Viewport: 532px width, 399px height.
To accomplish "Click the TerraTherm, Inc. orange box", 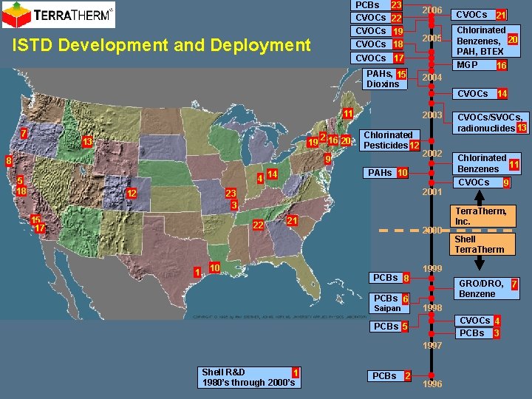I will 483,216.
